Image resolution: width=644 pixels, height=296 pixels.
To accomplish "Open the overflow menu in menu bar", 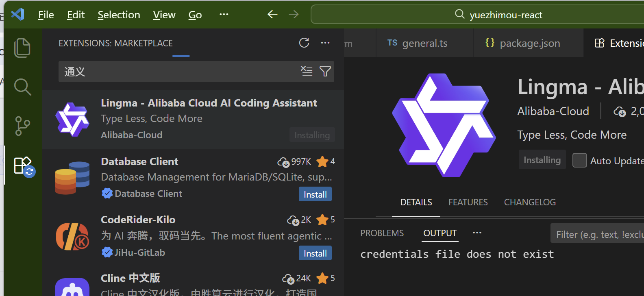I will click(224, 15).
